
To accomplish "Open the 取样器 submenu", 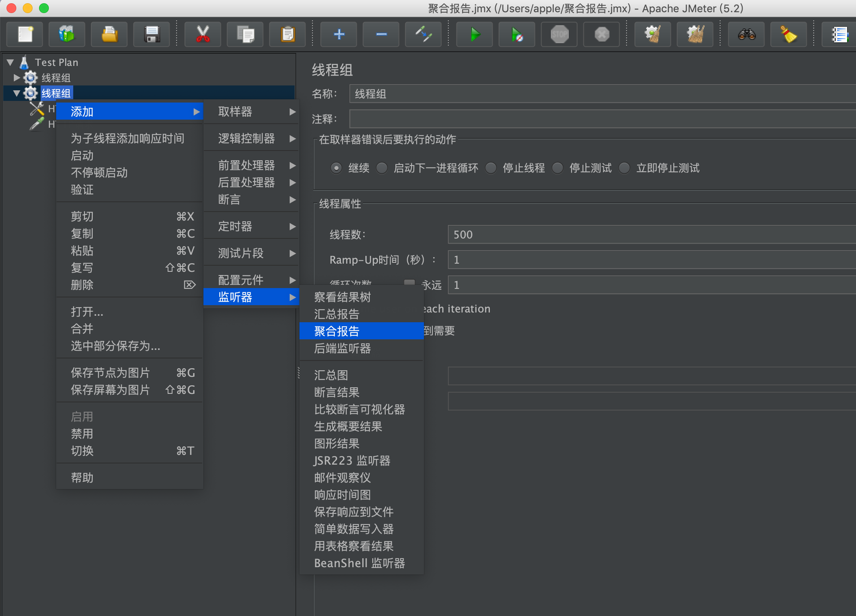I will [251, 111].
